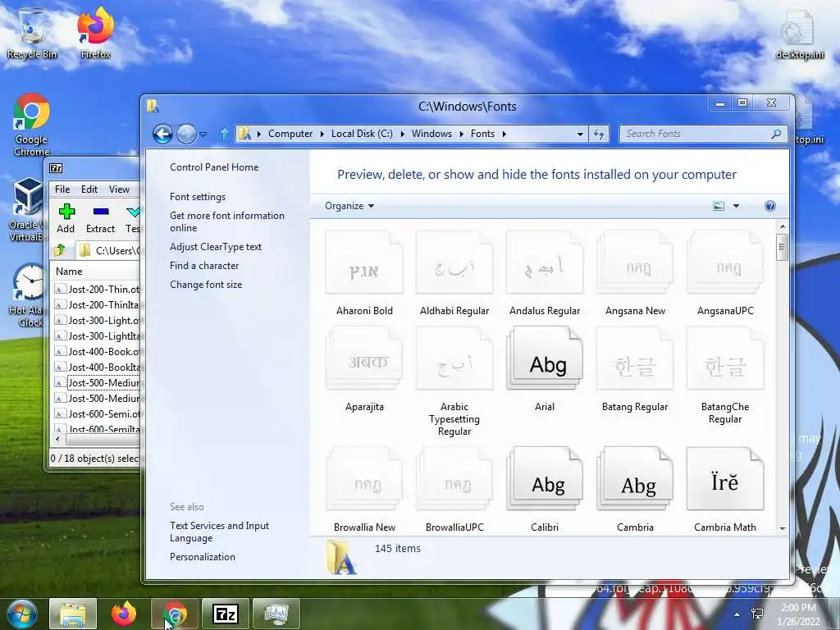Select Jost-600-Semi file in 7-Zip
This screenshot has height=630, width=840.
click(97, 413)
